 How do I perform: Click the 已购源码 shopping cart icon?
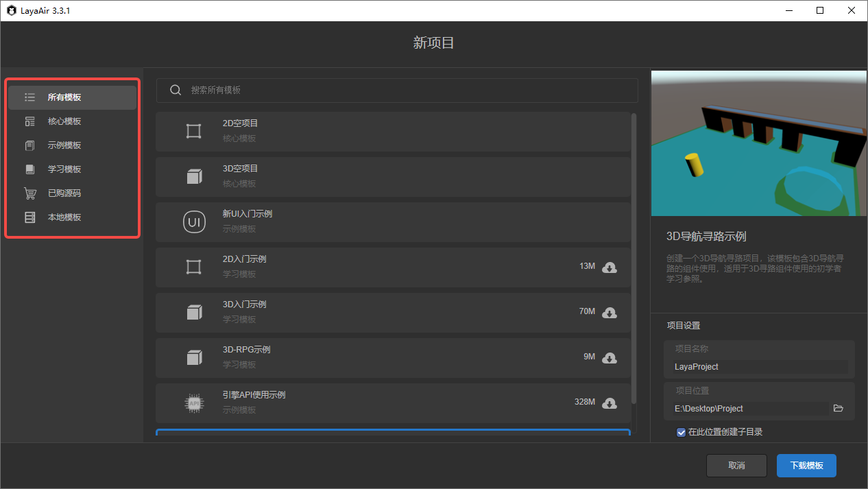point(29,193)
